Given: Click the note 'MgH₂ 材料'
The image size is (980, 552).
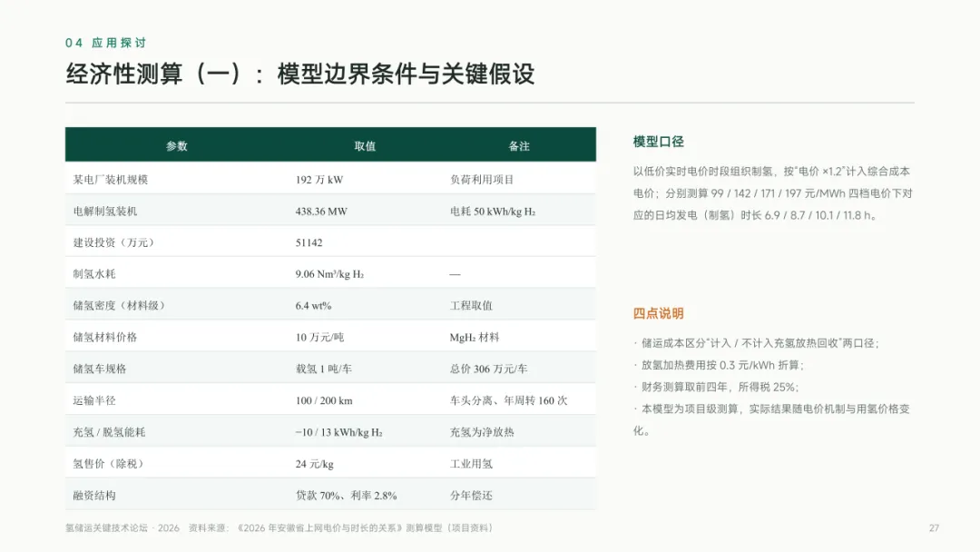Looking at the screenshot, I should [475, 338].
